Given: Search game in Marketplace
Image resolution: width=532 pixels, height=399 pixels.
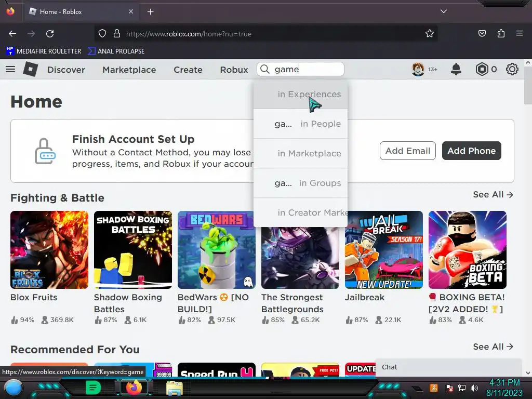Looking at the screenshot, I should pos(301,153).
